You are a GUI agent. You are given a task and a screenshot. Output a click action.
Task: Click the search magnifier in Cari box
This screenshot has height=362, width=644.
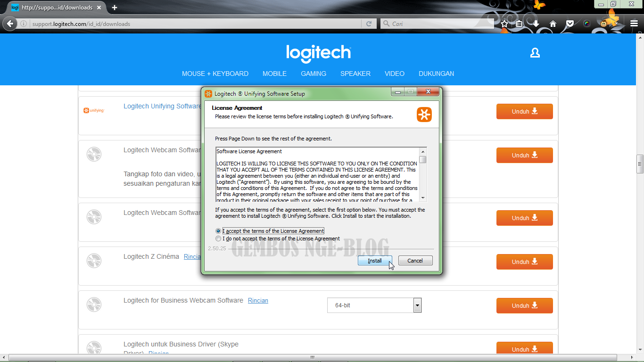tap(386, 24)
